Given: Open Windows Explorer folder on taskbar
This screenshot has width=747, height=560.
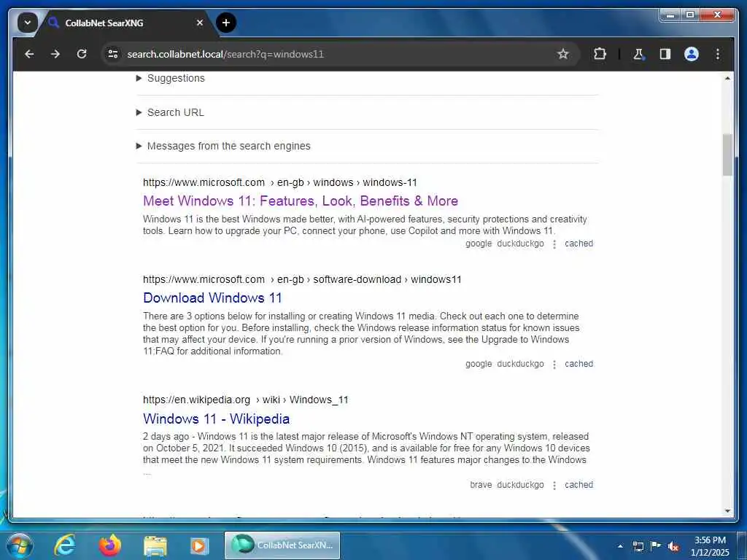Looking at the screenshot, I should click(155, 545).
